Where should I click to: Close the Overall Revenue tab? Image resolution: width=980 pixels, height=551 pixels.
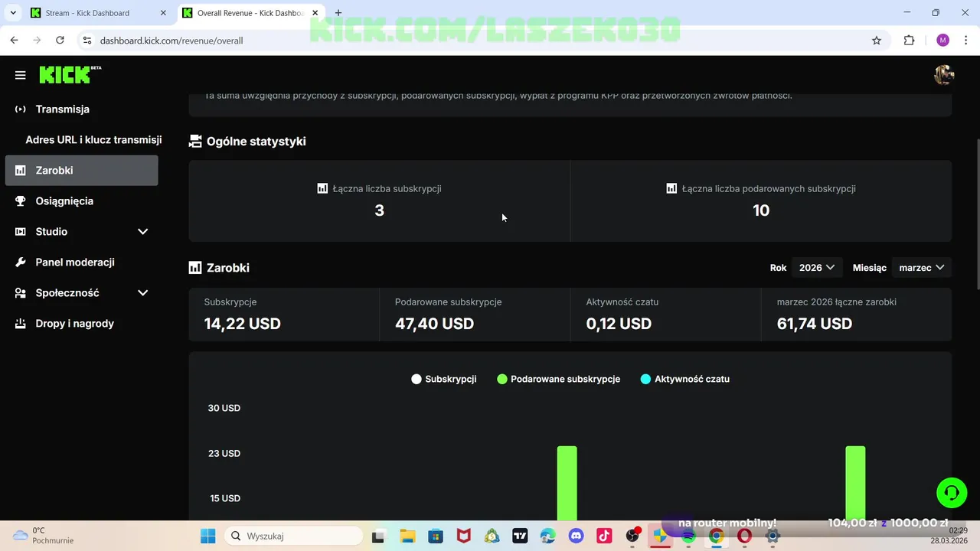point(315,13)
